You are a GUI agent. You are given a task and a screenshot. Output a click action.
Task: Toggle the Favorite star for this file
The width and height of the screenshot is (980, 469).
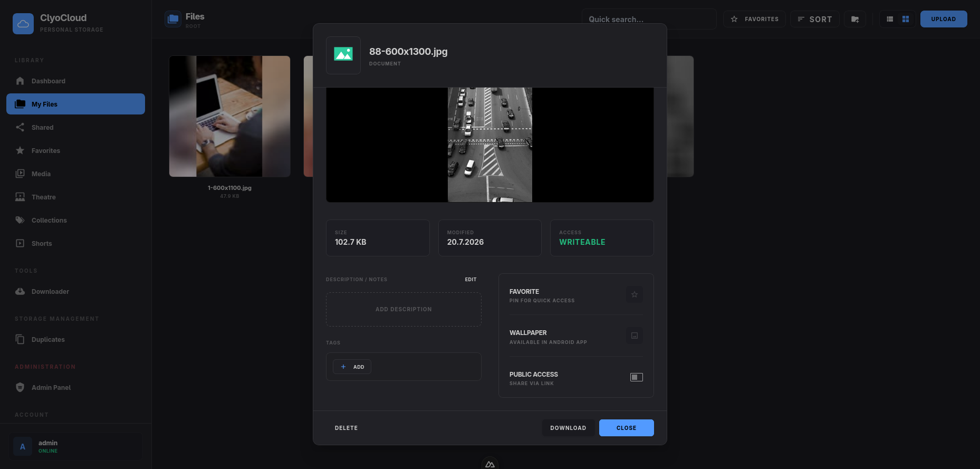635,294
